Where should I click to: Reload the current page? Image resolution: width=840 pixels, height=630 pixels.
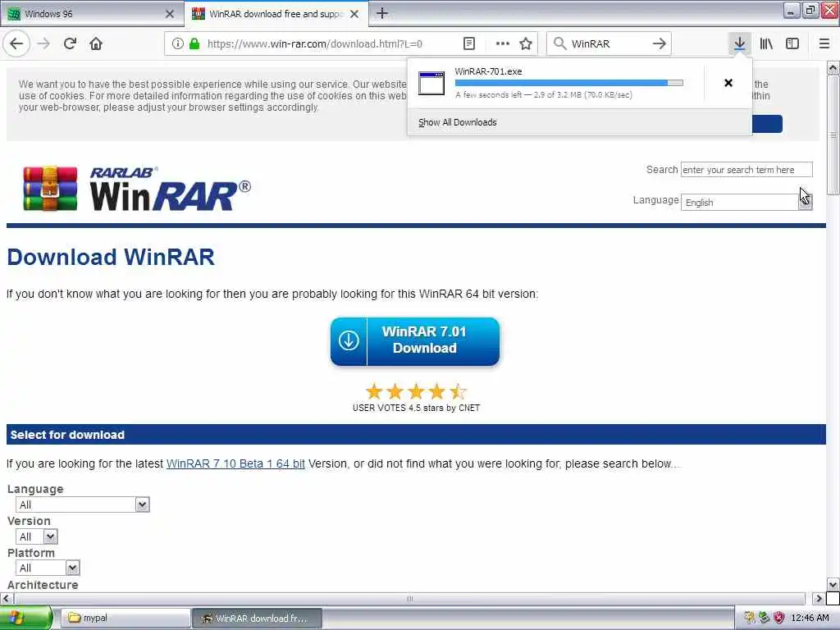click(x=71, y=43)
